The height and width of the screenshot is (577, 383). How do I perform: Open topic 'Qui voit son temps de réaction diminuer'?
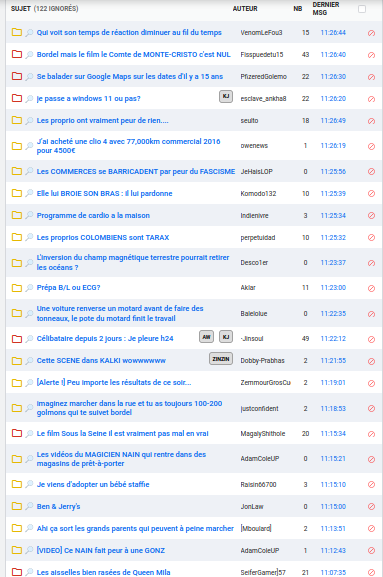[129, 32]
